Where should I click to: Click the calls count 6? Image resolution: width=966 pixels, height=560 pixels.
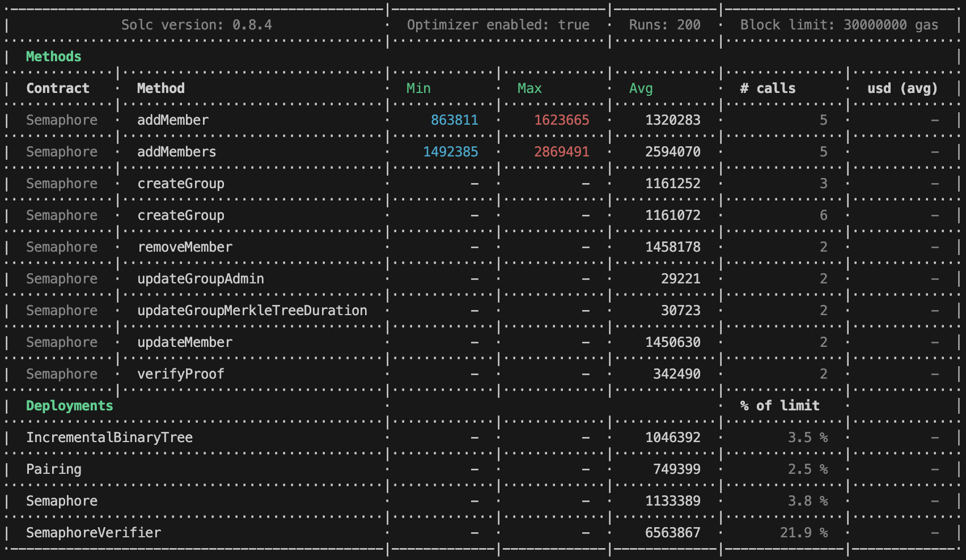point(824,215)
